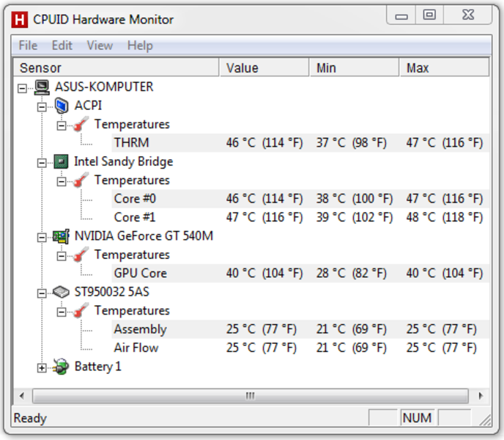
Task: Expand the Battery 1 node
Action: (42, 368)
